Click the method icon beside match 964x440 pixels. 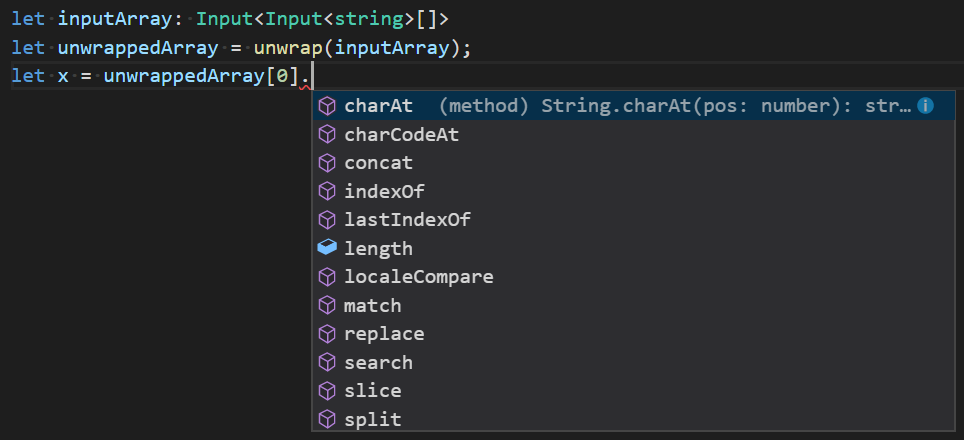coord(327,305)
